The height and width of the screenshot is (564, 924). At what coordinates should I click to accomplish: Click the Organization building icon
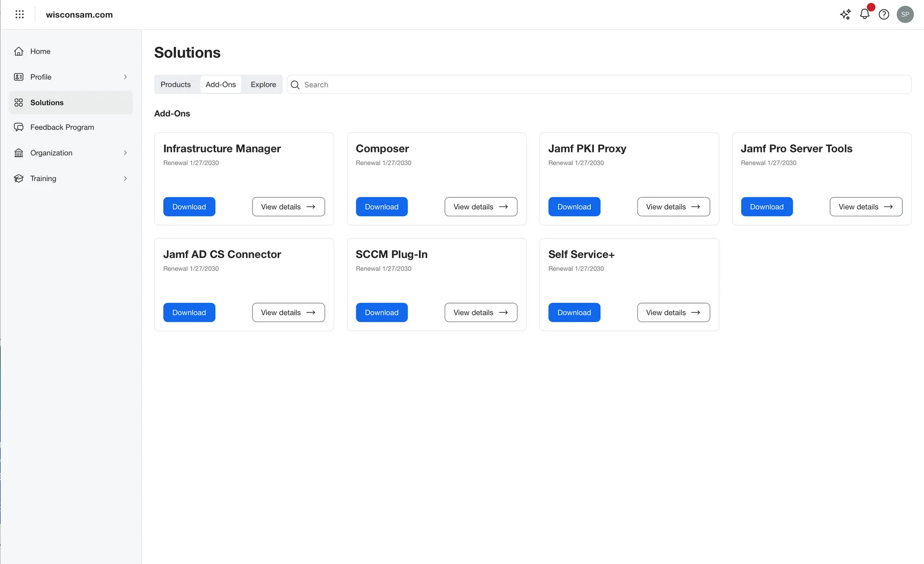tap(19, 153)
